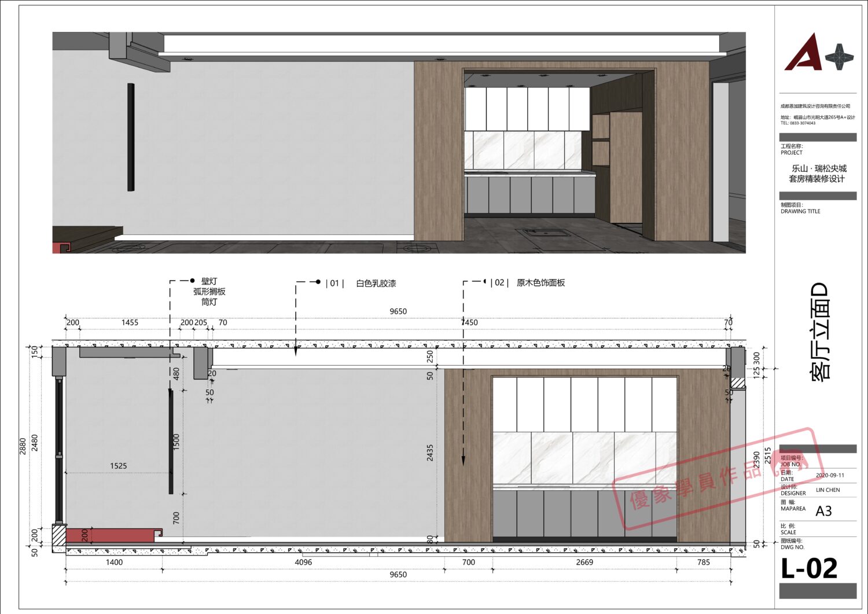The image size is (868, 614).
Task: Select the 2669 bottom dimension label
Action: pyautogui.click(x=584, y=562)
